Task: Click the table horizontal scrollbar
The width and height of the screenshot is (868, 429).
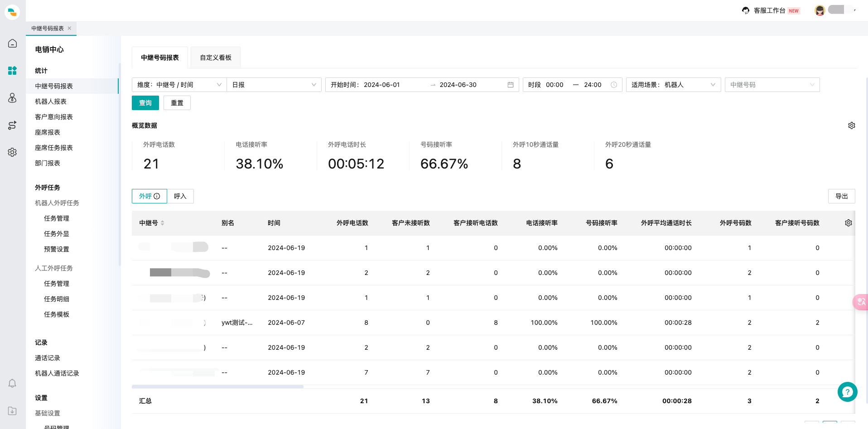Action: [x=217, y=387]
